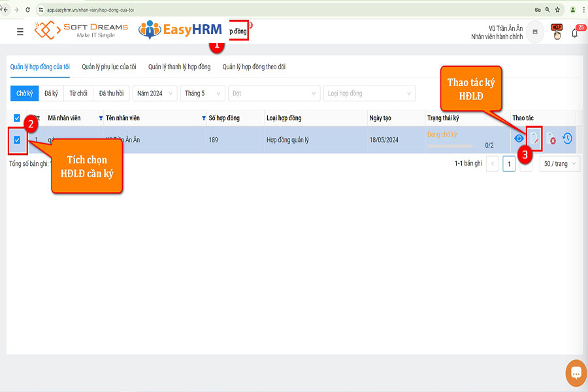Open the Tháng 5 month dropdown
The image size is (588, 392).
pos(203,93)
